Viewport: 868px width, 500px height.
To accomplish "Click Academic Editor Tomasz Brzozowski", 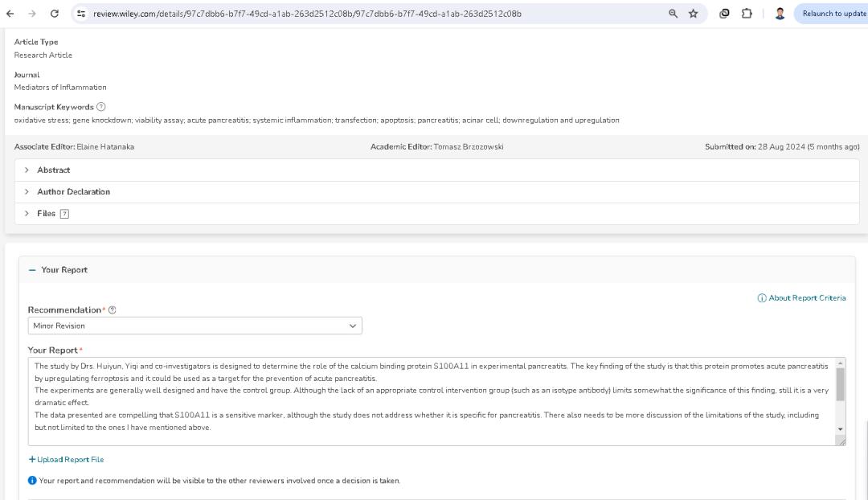I will [x=436, y=147].
